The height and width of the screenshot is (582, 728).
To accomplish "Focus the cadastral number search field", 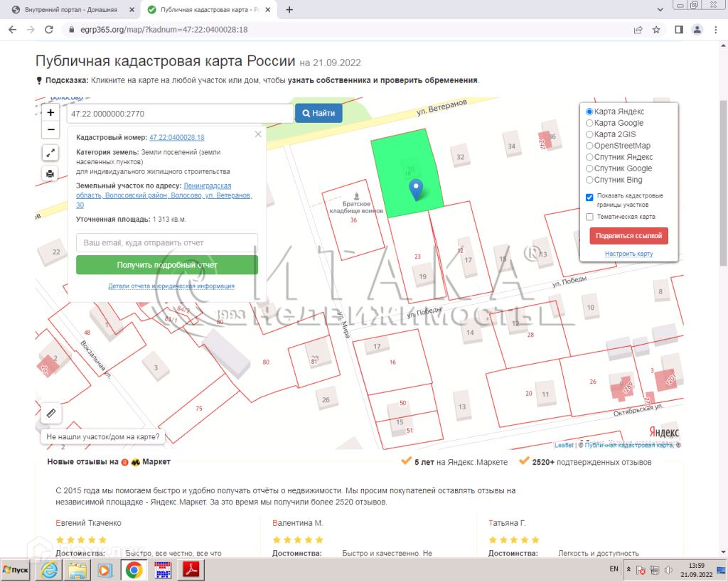I will click(x=180, y=114).
